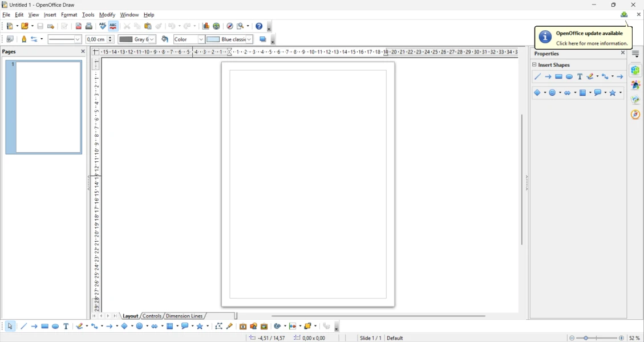The image size is (644, 342).
Task: Open the line color Gray 6 dropdown
Action: click(152, 40)
